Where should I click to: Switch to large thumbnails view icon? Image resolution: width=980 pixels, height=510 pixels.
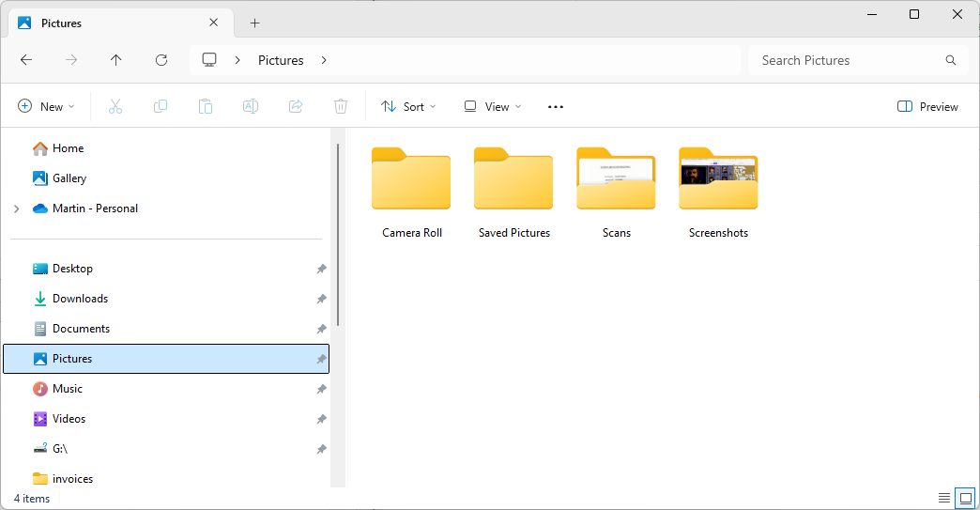point(966,498)
